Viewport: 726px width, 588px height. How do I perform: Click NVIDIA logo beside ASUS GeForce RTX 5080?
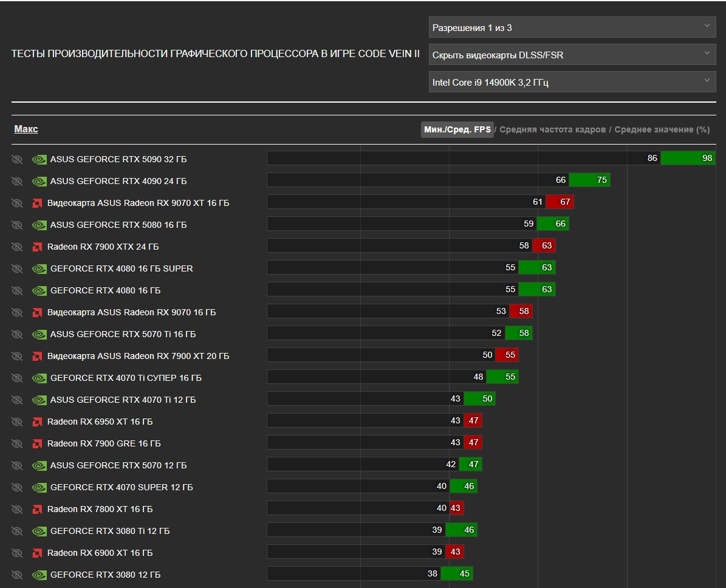pyautogui.click(x=39, y=225)
